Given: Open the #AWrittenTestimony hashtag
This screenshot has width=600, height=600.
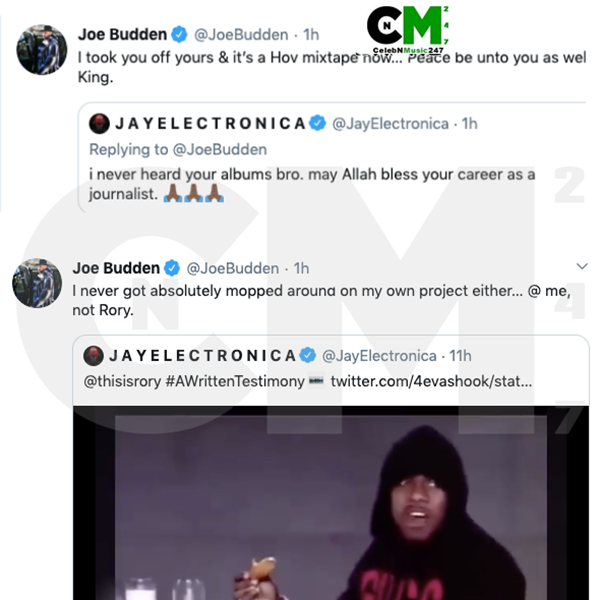Looking at the screenshot, I should coord(235,382).
